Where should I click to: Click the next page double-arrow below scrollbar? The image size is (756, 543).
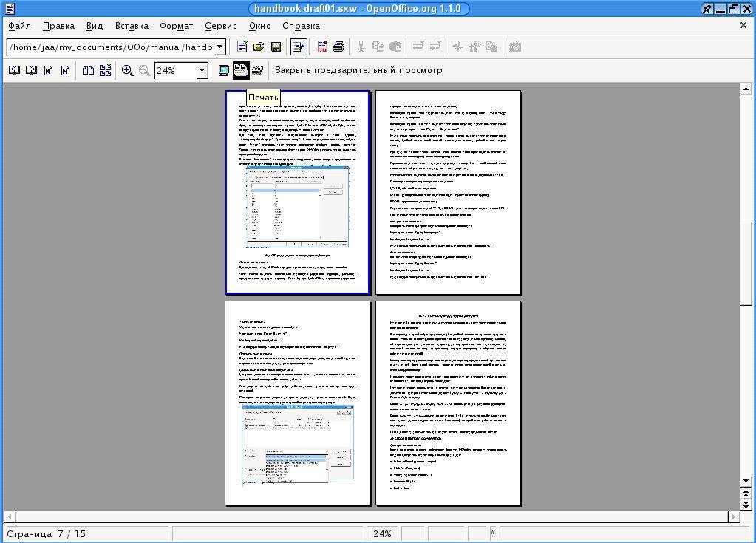[x=746, y=505]
